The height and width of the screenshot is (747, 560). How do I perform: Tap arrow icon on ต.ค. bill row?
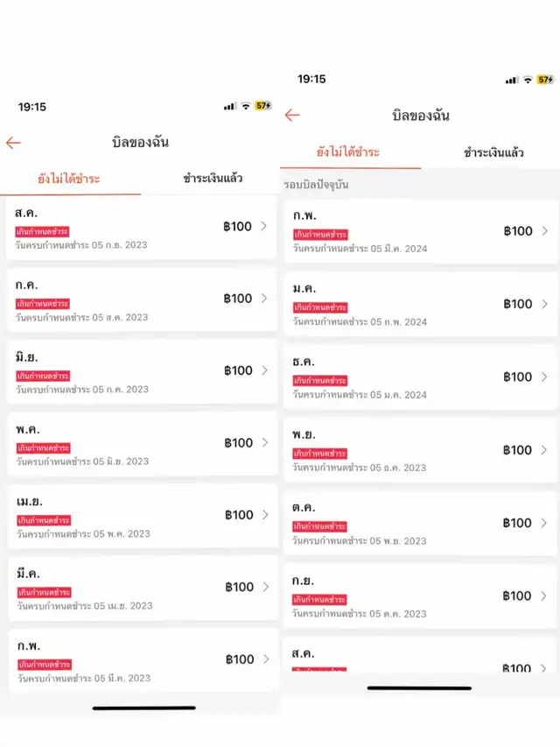[x=544, y=523]
